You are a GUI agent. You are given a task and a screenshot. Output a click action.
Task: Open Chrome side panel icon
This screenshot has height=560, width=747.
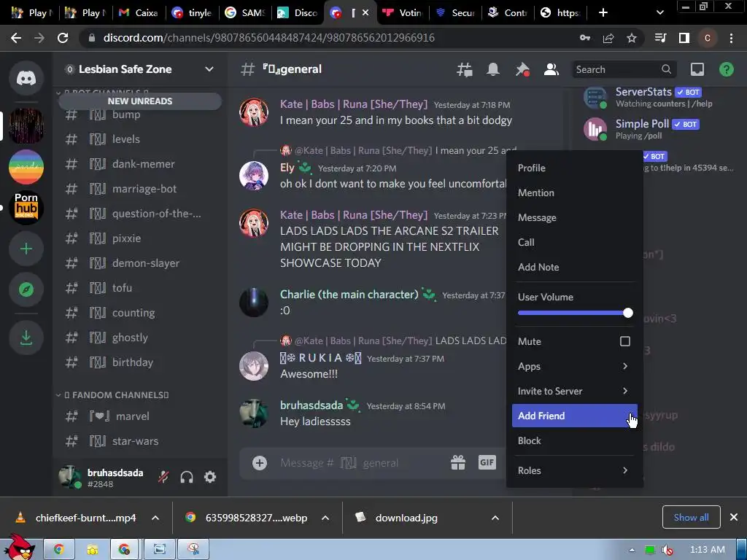pyautogui.click(x=684, y=38)
